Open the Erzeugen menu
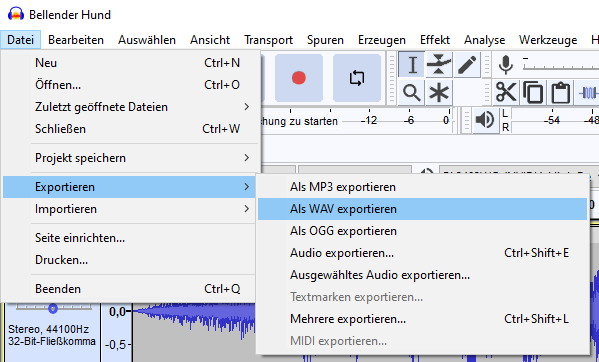599x362 pixels. 382,40
